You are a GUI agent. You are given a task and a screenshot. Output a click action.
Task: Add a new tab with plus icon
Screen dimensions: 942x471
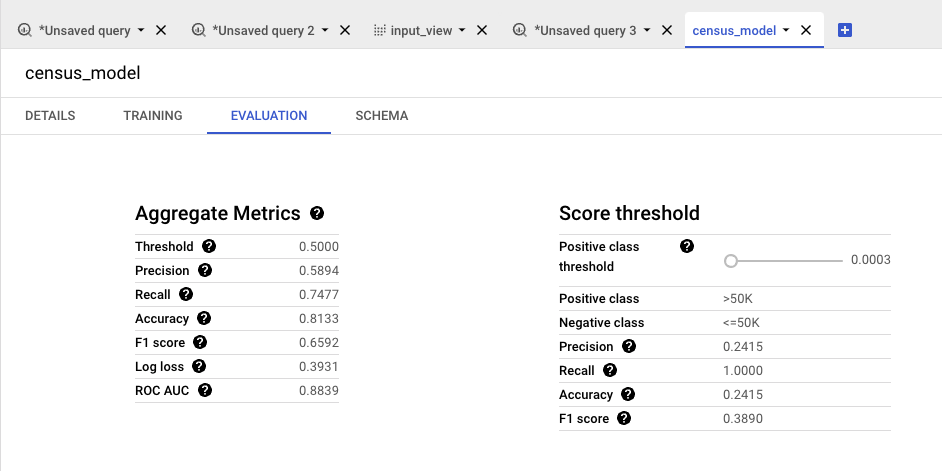(844, 30)
